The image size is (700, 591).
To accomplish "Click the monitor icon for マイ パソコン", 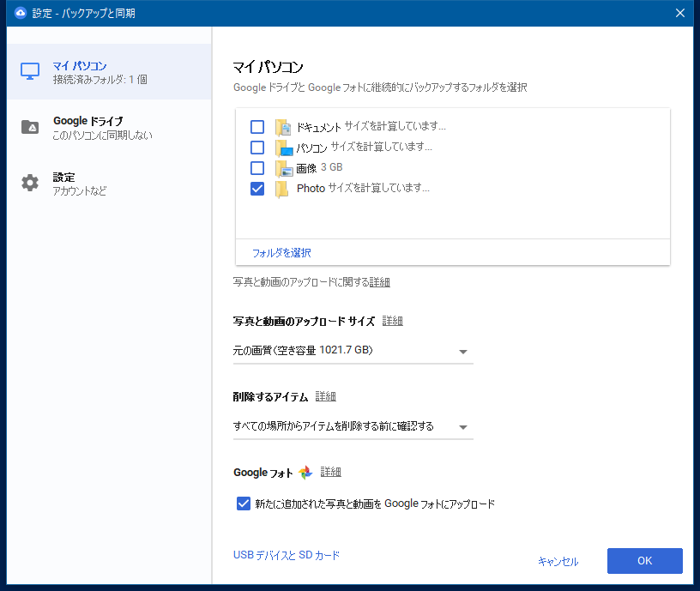I will click(x=30, y=71).
